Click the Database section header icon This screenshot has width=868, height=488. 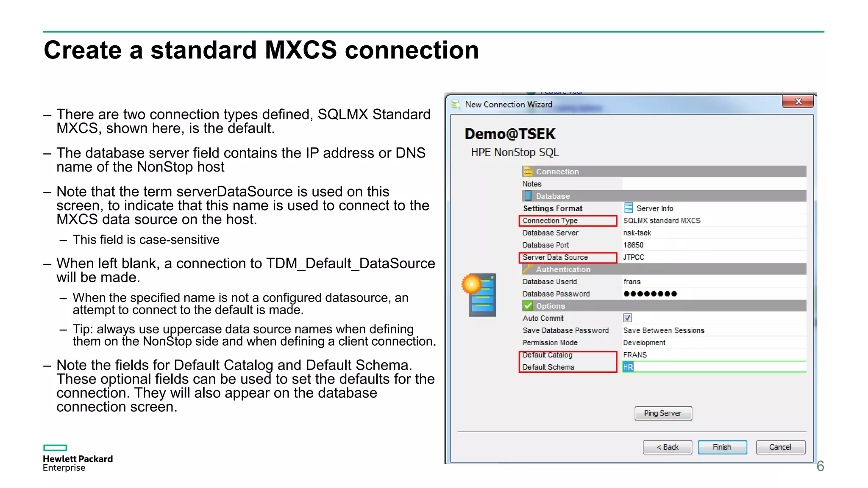coord(528,196)
